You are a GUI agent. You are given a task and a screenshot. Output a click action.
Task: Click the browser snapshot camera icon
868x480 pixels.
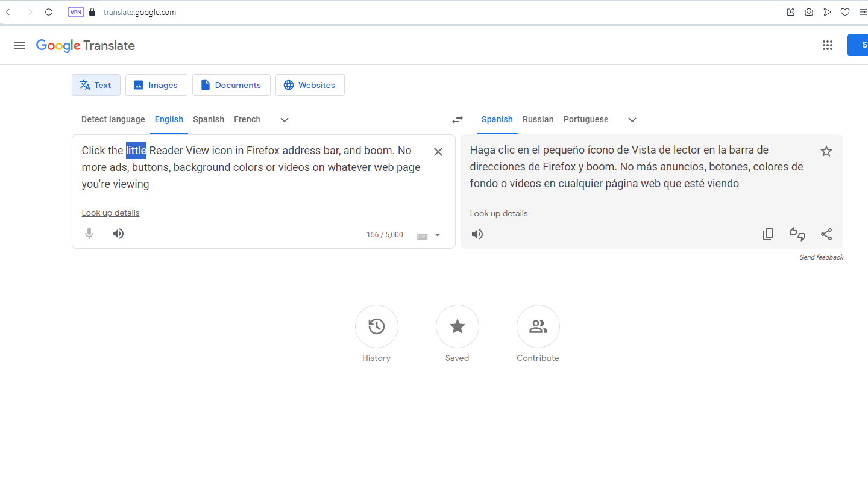809,12
